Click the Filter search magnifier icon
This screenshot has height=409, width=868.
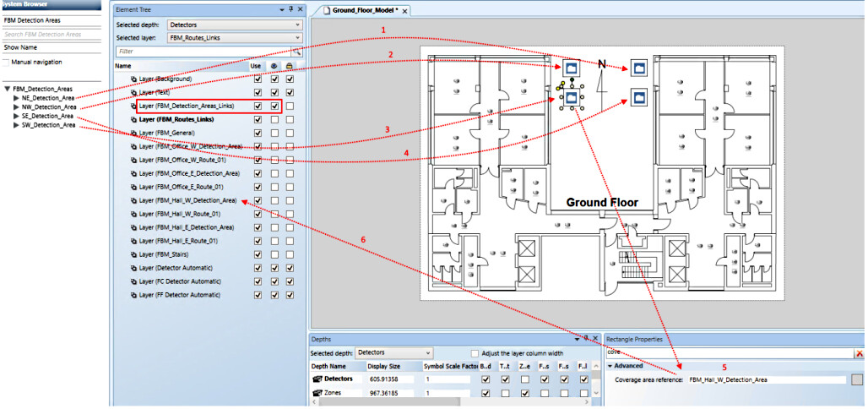click(296, 52)
